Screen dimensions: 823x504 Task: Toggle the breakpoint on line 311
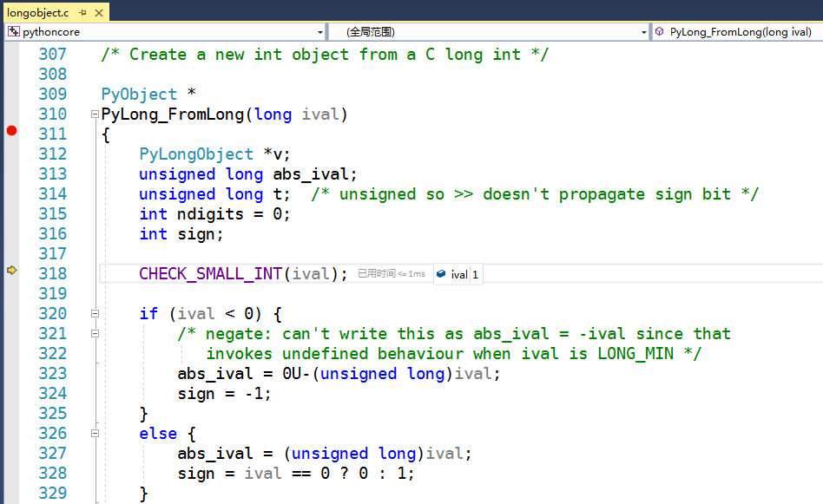point(11,131)
